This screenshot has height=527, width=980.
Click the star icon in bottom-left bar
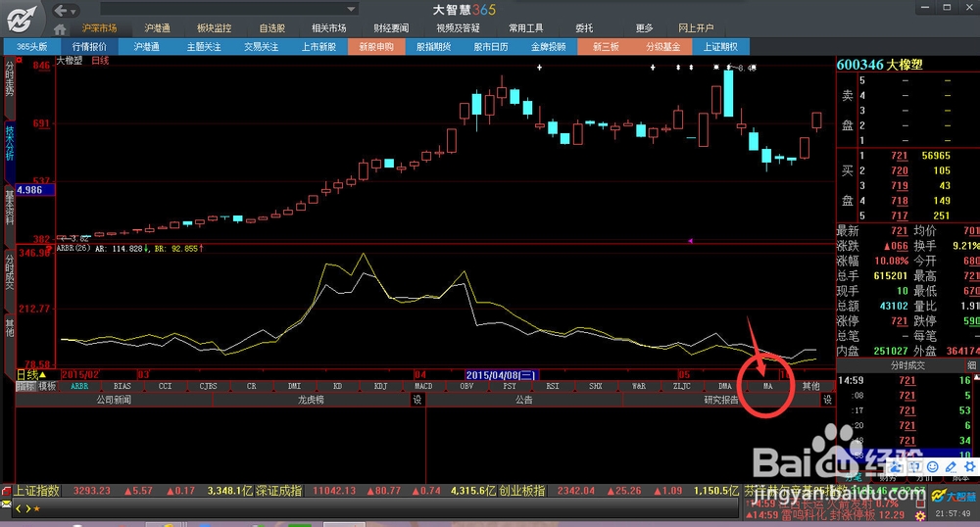pyautogui.click(x=37, y=509)
